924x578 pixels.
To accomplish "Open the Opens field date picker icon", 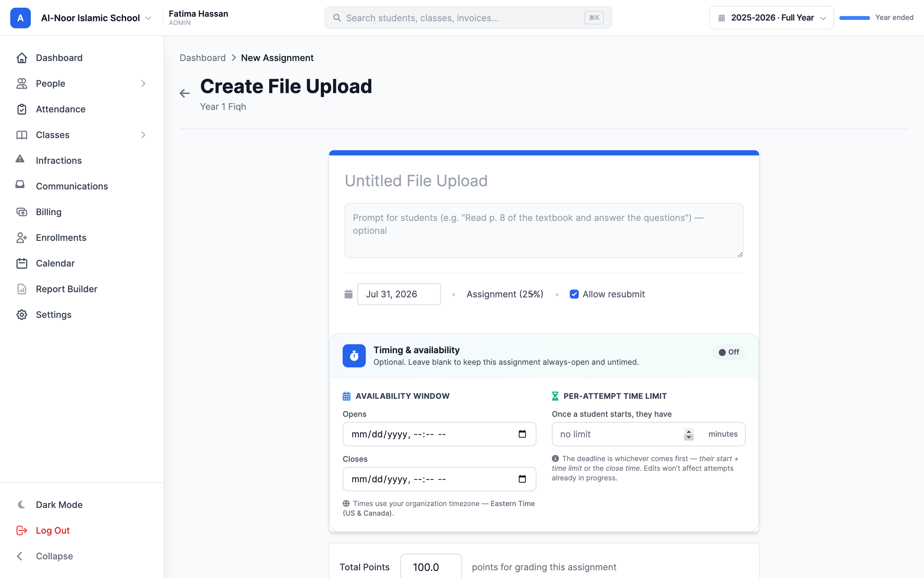I will (522, 434).
